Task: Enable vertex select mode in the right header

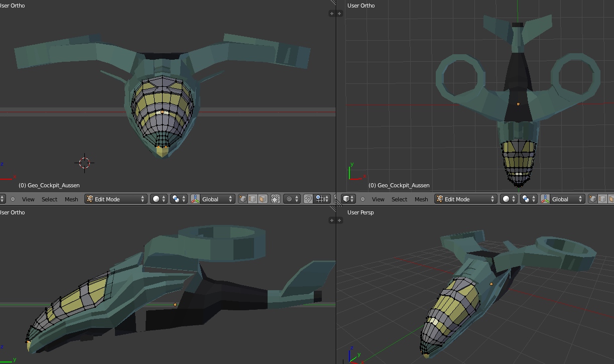Action: pos(593,199)
